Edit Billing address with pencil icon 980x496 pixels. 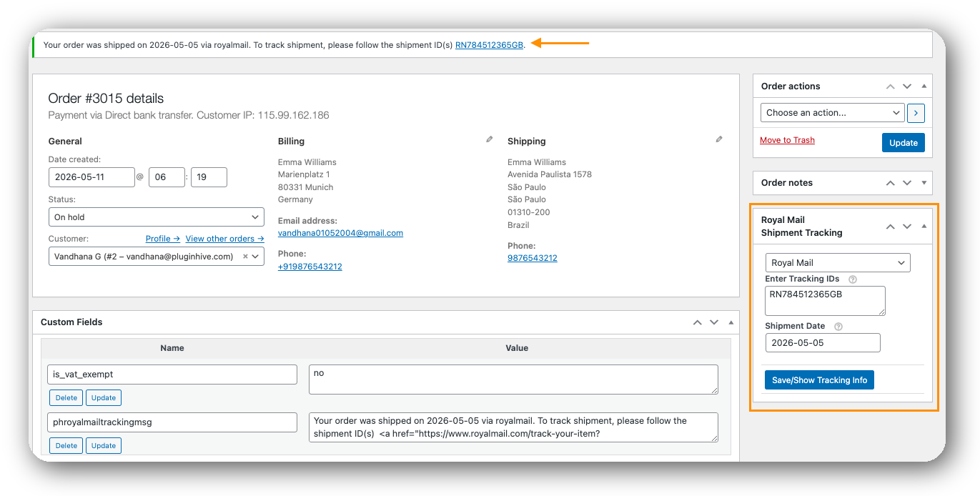(490, 139)
